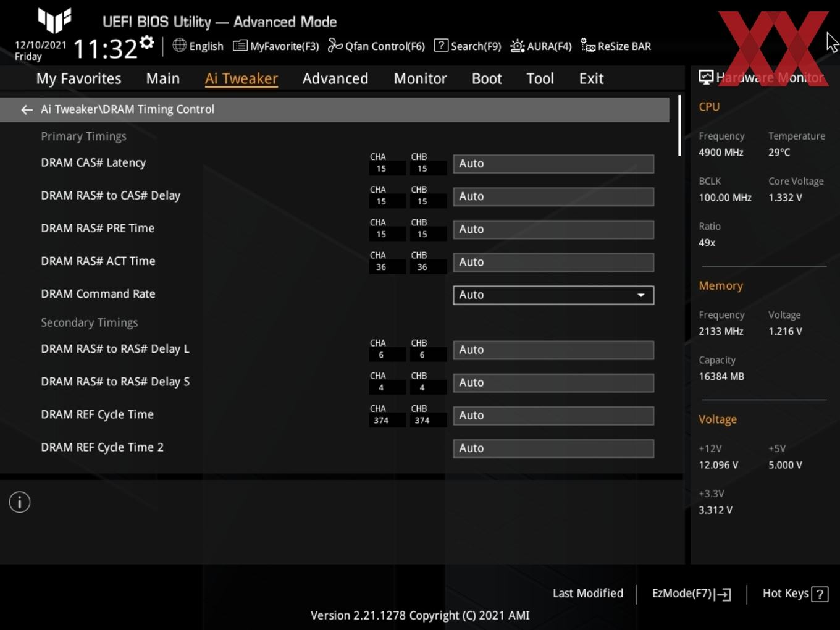Select the DRAM RAS# to CAS# Delay label
The image size is (840, 630).
click(x=111, y=195)
